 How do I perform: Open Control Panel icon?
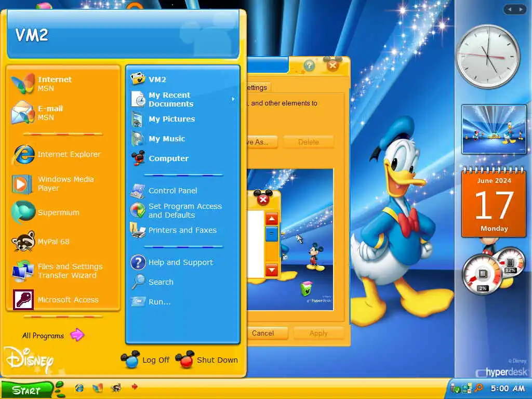(138, 191)
